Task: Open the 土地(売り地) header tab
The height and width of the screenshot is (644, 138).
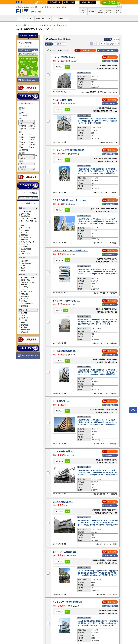Action: pyautogui.click(x=100, y=11)
